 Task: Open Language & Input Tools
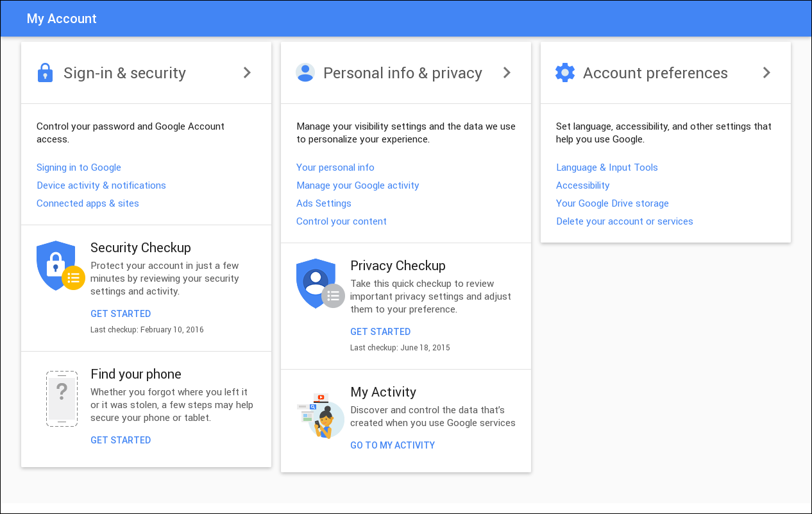[x=607, y=167]
